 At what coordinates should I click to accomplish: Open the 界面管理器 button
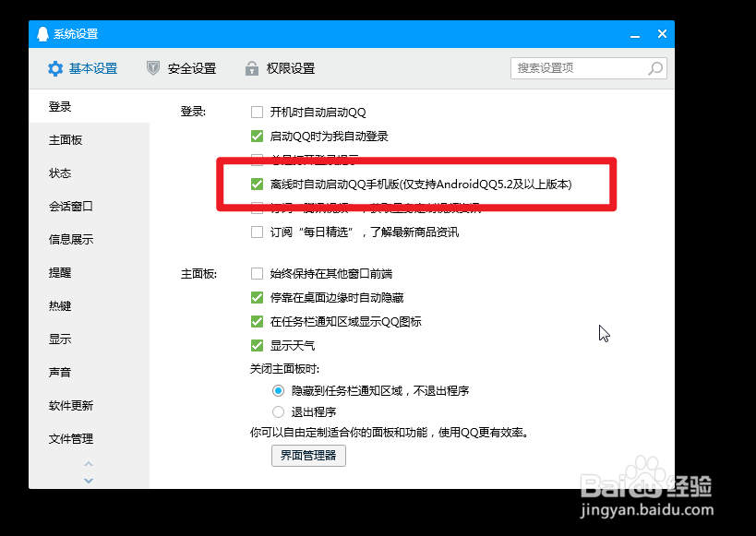tap(308, 456)
